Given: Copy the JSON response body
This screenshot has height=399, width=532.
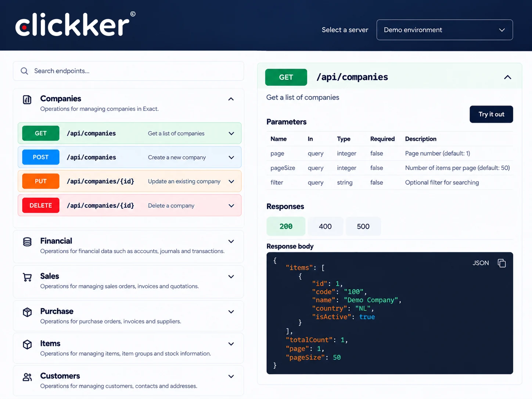Looking at the screenshot, I should pos(502,263).
